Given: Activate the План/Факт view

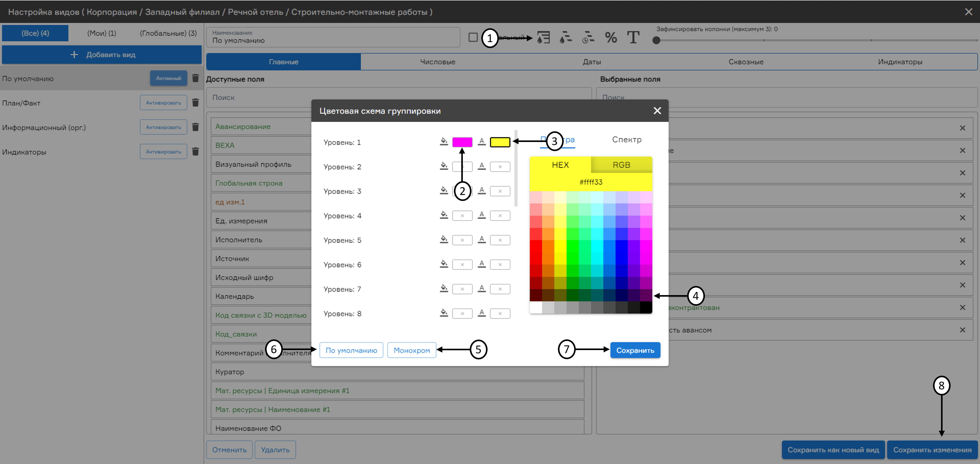Looking at the screenshot, I should [x=163, y=103].
